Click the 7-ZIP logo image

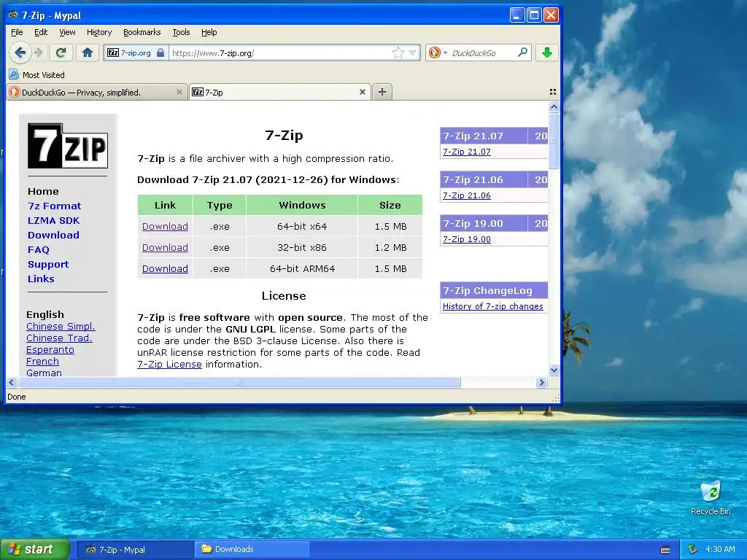(68, 146)
